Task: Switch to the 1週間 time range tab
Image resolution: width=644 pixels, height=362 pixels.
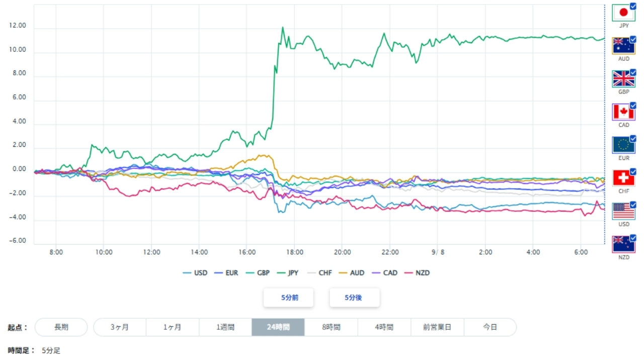Action: click(225, 327)
